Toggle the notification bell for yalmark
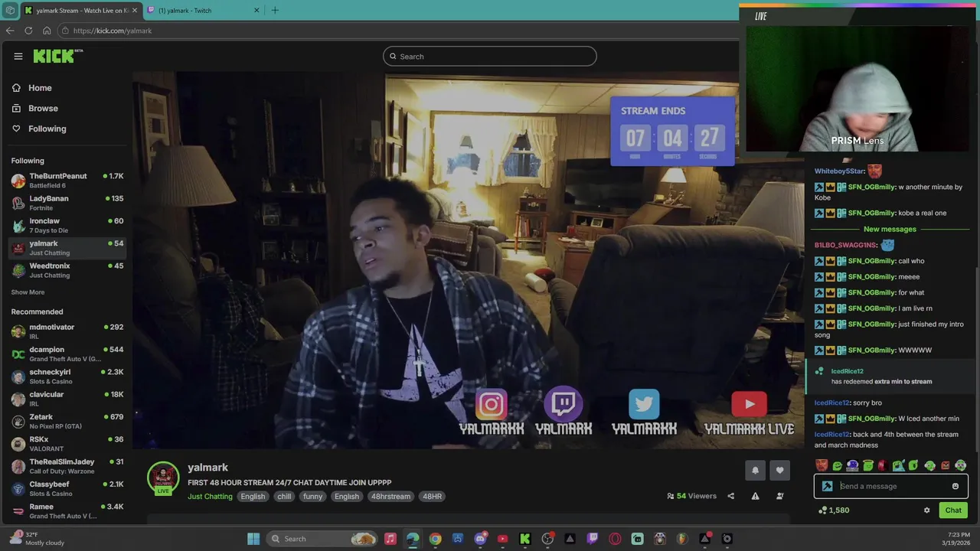 click(755, 471)
